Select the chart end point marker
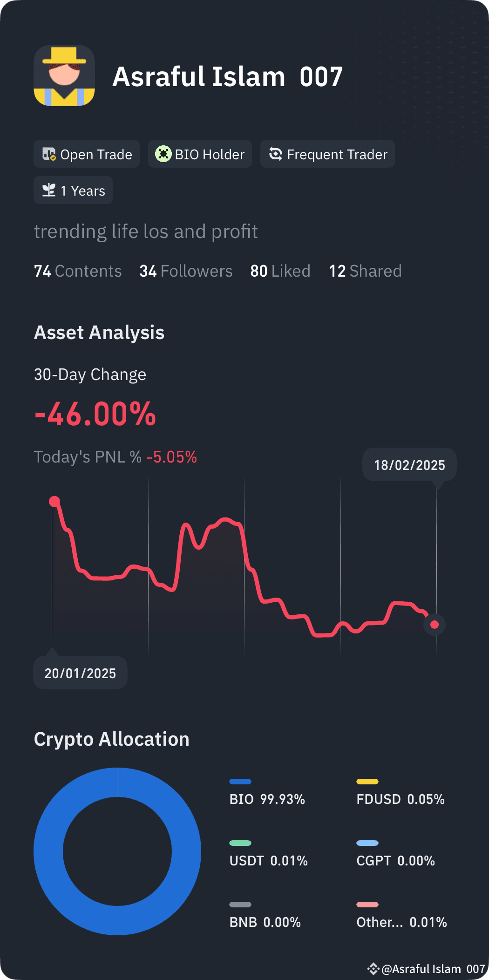The height and width of the screenshot is (980, 489). [435, 625]
